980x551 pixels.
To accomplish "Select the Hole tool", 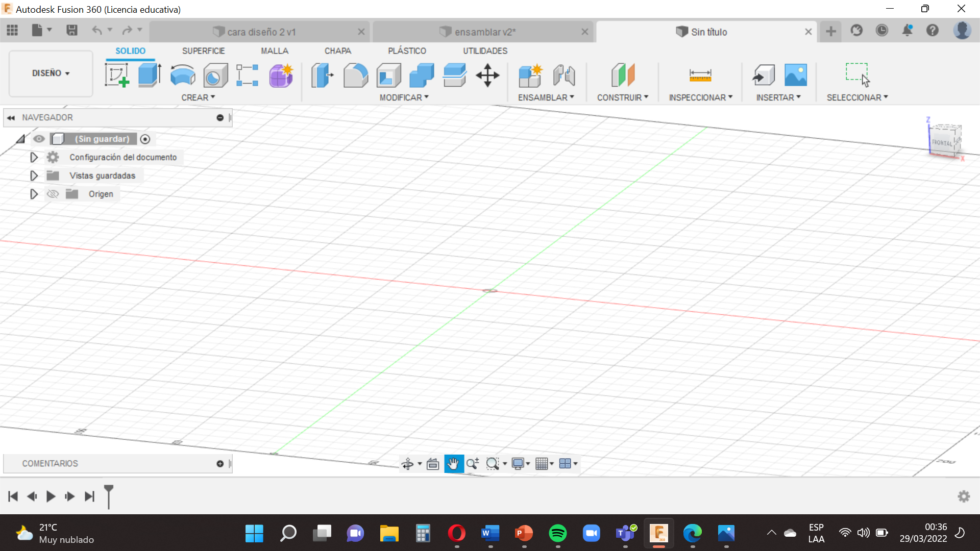I will [x=215, y=76].
